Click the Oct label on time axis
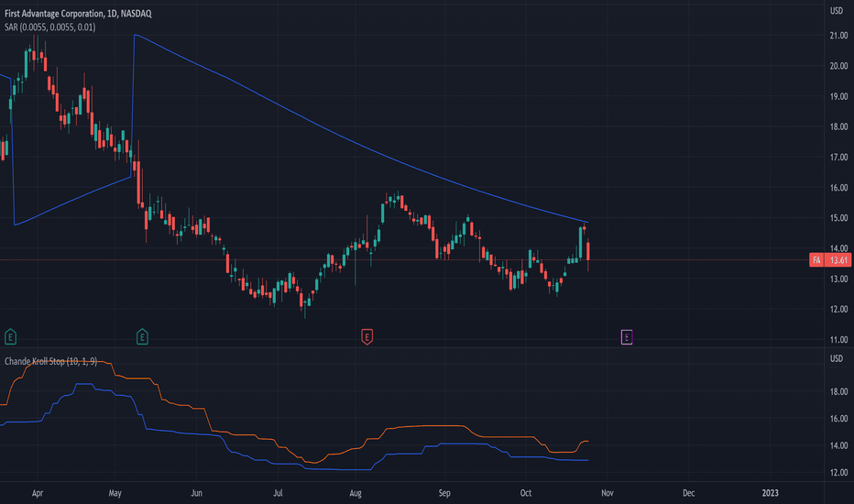 coord(526,493)
